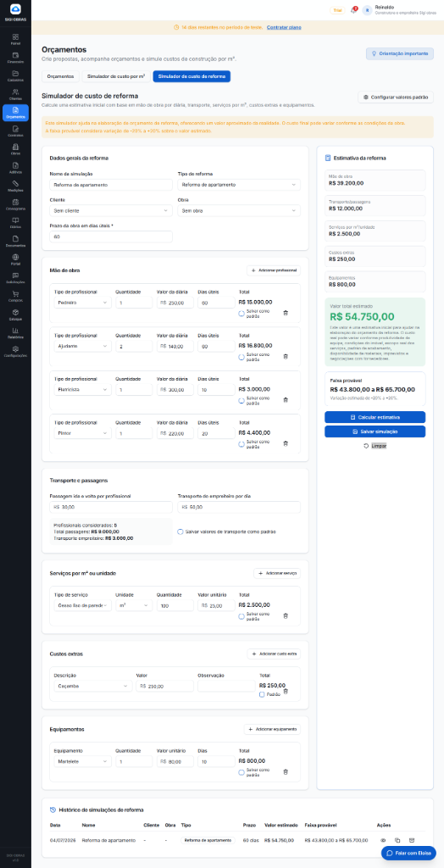Image resolution: width=444 pixels, height=868 pixels.
Task: Click Adicionar profissional
Action: [274, 270]
